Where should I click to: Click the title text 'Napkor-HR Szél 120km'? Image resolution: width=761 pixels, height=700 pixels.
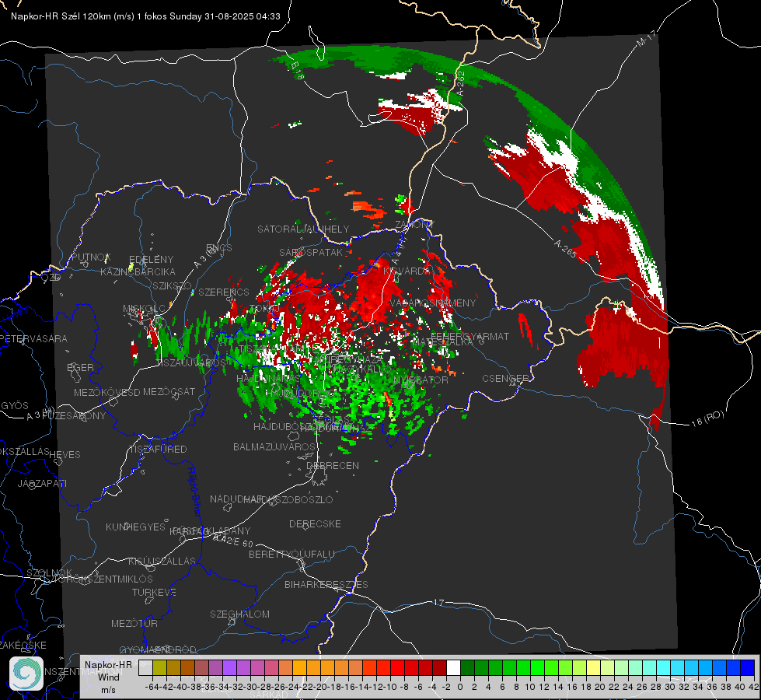[x=61, y=16]
